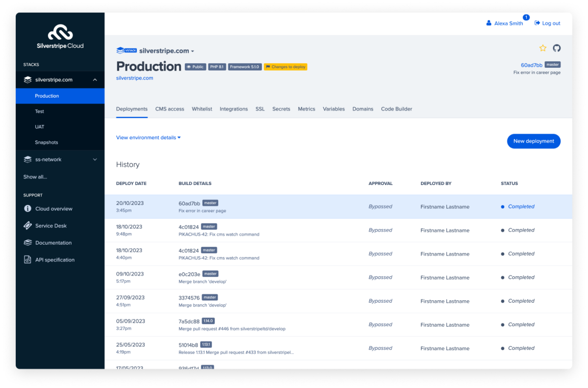Click the API specification file icon

(27, 260)
